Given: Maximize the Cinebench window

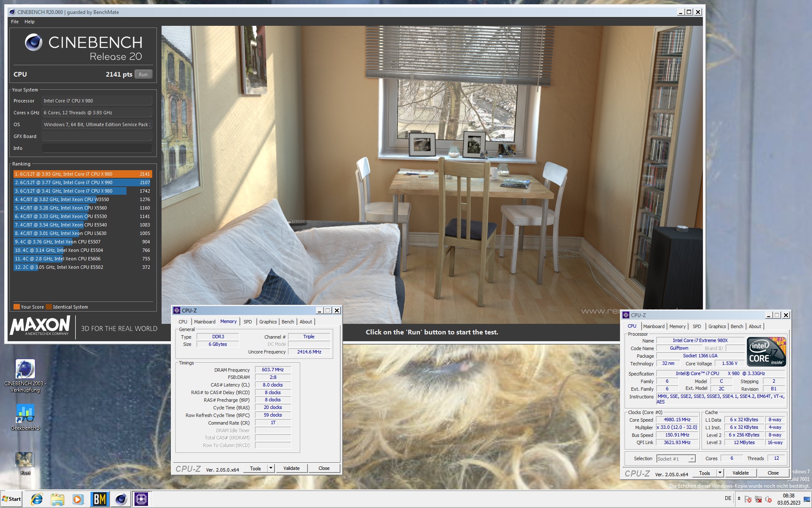Looking at the screenshot, I should (x=689, y=12).
